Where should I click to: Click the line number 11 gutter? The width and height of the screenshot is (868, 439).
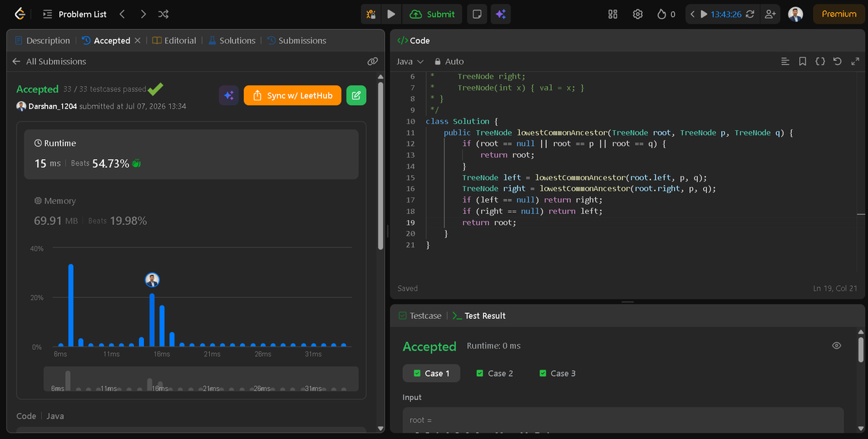pyautogui.click(x=410, y=132)
